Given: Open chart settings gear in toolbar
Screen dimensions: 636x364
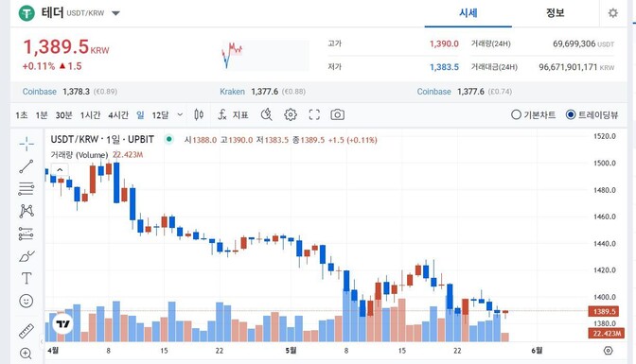Looking at the screenshot, I should coord(291,115).
